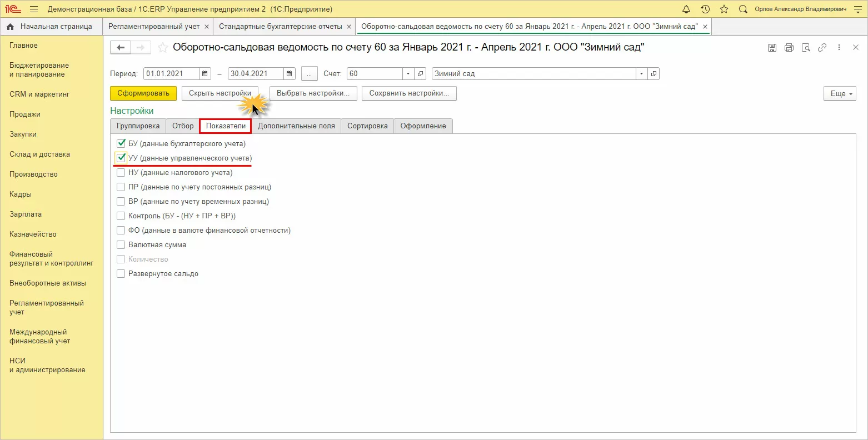Image resolution: width=868 pixels, height=440 pixels.
Task: Switch to the Сортировка tab
Action: (x=367, y=126)
